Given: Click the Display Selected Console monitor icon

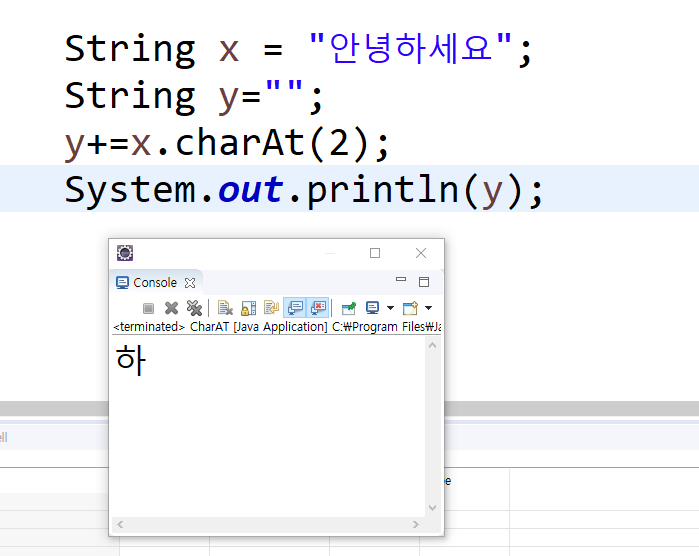Looking at the screenshot, I should click(x=372, y=308).
